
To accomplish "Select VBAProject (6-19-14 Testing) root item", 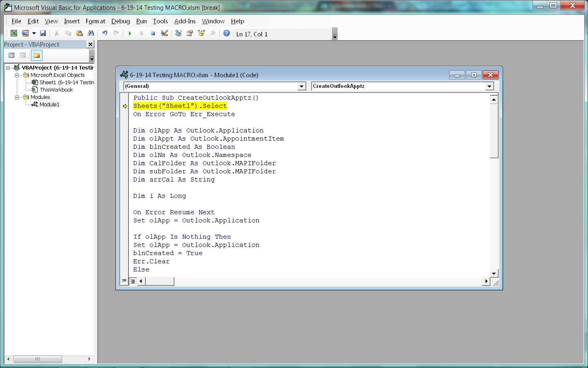I will click(58, 68).
